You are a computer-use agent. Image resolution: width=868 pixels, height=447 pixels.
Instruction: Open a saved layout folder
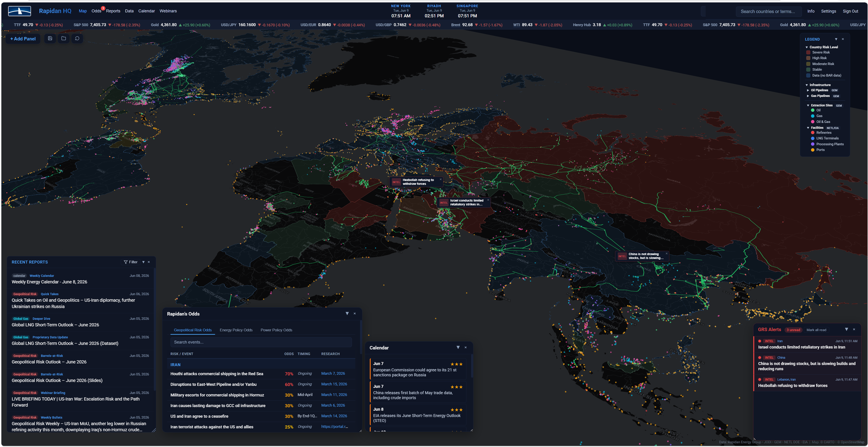coord(64,39)
